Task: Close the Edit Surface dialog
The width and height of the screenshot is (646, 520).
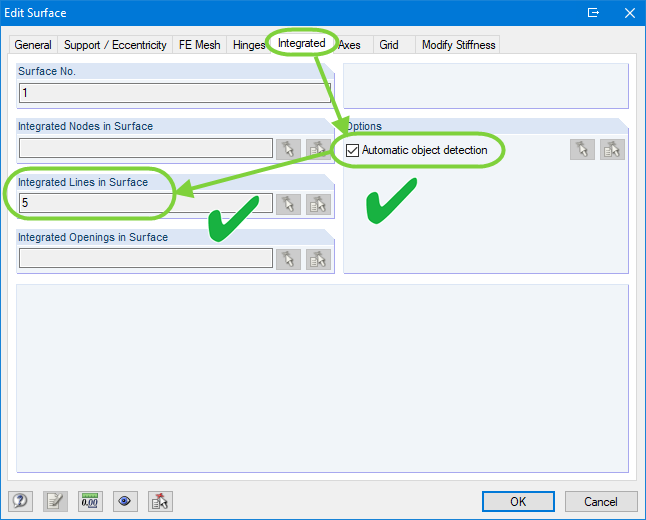Action: (630, 13)
